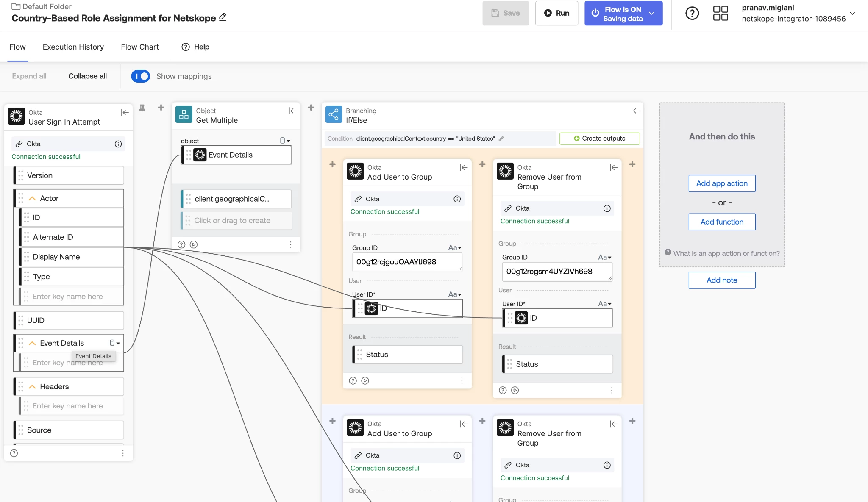This screenshot has width=868, height=502.
Task: Open help on User Sign In Attempt card
Action: point(14,453)
